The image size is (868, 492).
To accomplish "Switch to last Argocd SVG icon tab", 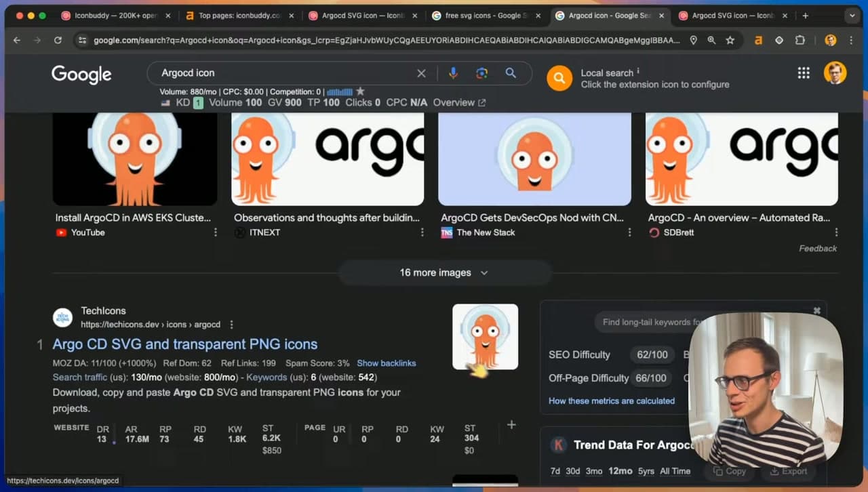I will 732,16.
